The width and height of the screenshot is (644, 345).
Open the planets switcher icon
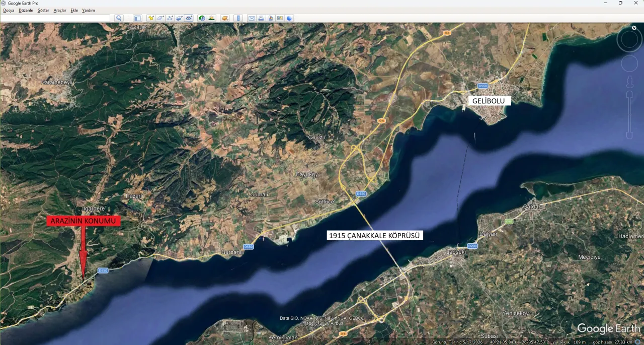(225, 18)
